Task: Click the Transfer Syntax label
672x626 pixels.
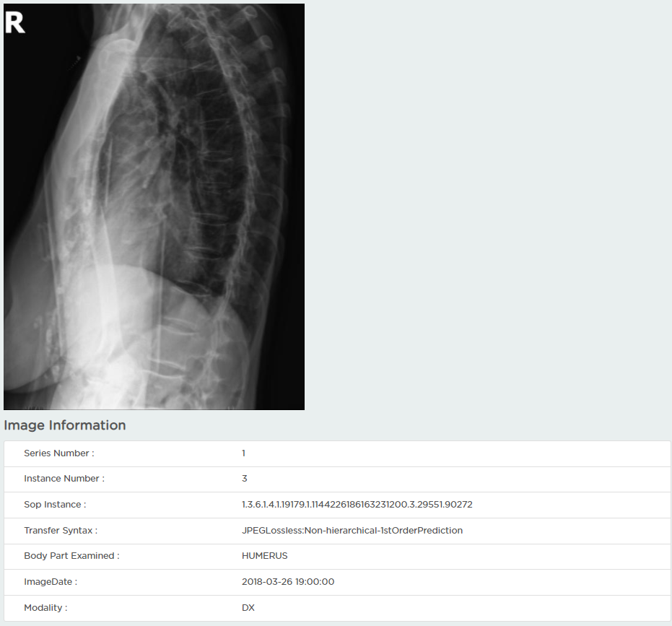Action: coord(61,531)
